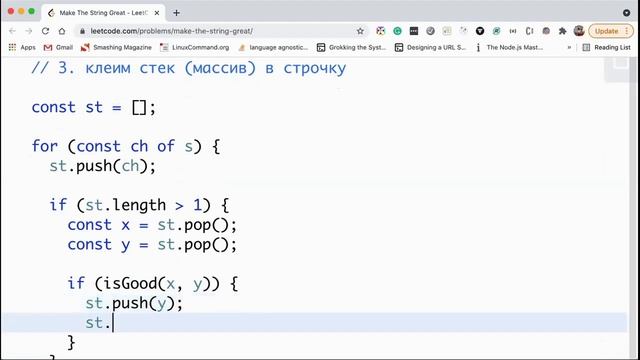640x360 pixels.
Task: Go back to the previous page
Action: pyautogui.click(x=12, y=31)
